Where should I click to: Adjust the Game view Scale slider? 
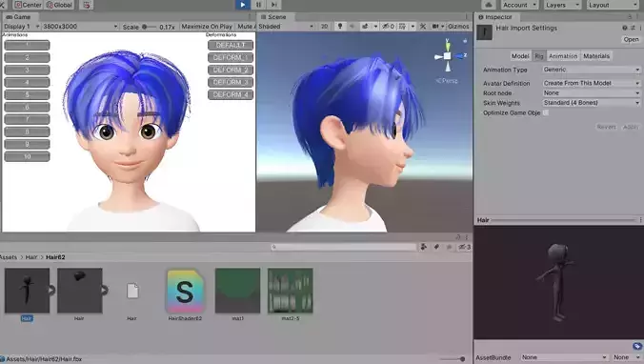tap(150, 27)
